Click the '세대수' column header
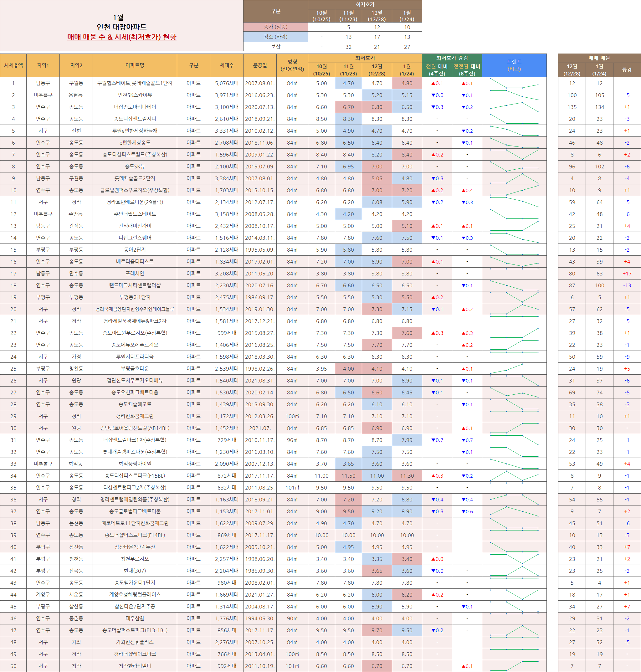641x672 pixels. coord(227,65)
